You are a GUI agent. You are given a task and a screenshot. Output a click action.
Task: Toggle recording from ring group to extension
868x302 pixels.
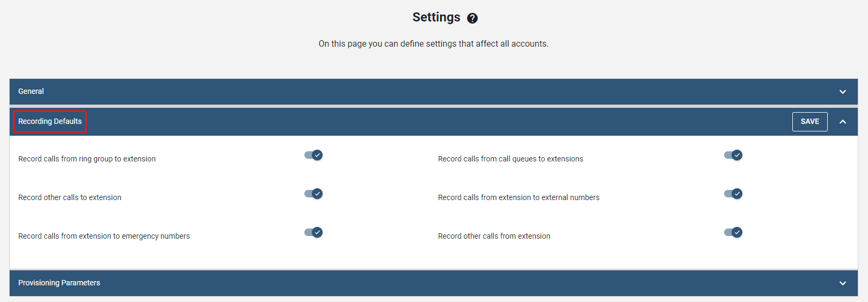click(x=313, y=155)
